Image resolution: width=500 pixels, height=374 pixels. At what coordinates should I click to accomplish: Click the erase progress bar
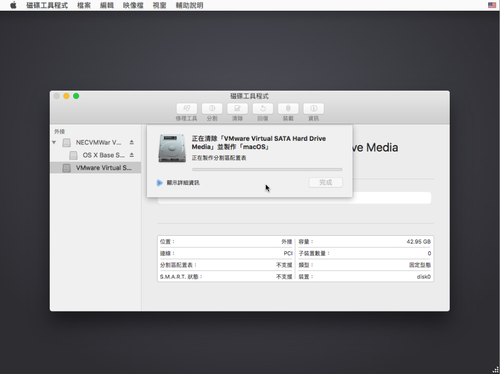pos(267,169)
